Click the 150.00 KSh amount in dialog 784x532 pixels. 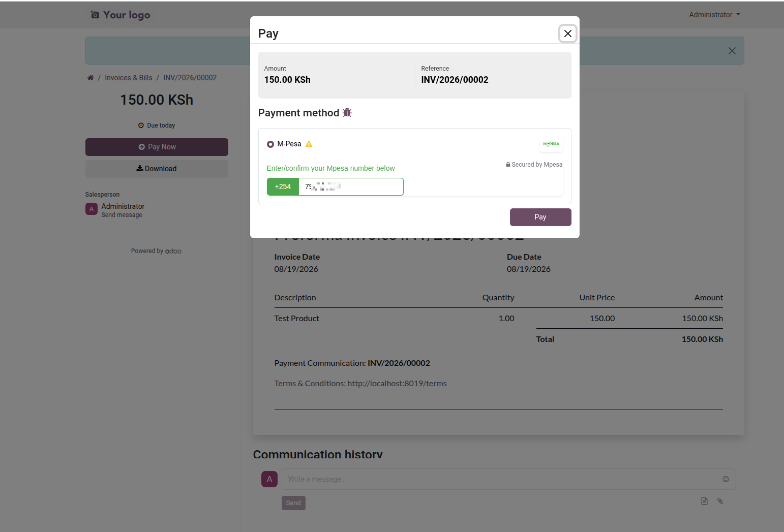click(x=287, y=80)
